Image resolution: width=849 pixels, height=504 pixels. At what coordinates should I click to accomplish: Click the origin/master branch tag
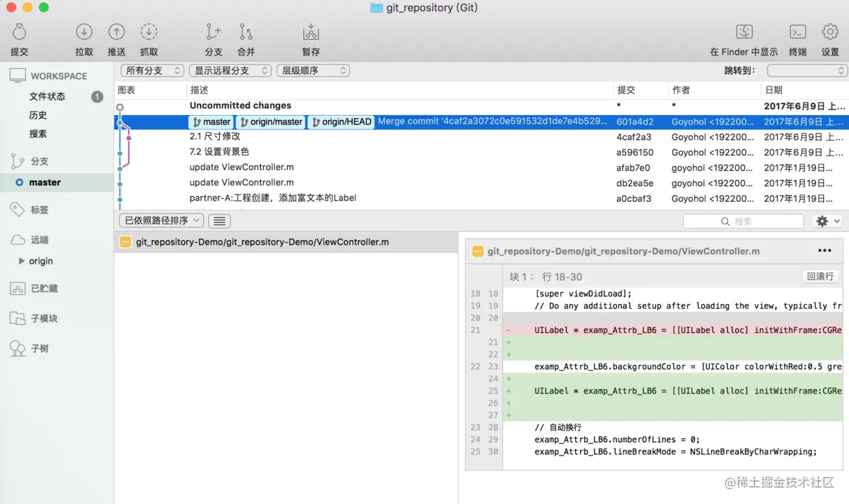click(270, 122)
